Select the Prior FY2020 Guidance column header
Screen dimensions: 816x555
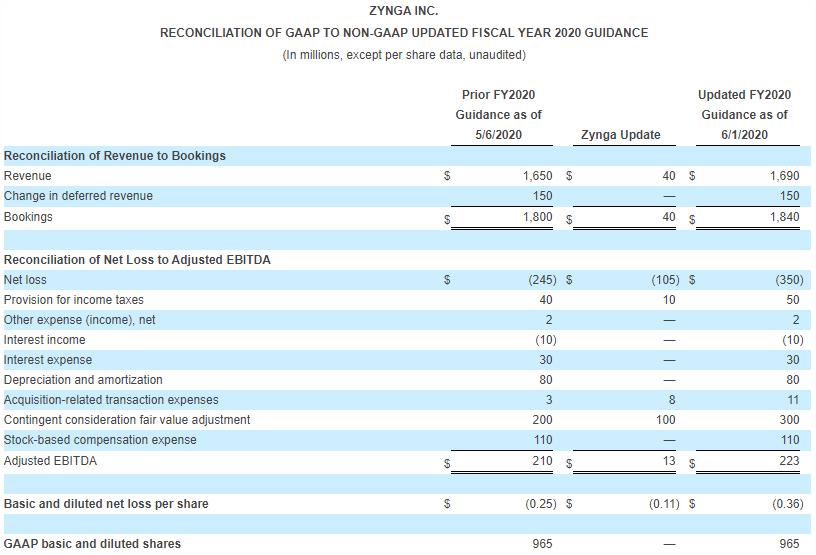pos(498,115)
